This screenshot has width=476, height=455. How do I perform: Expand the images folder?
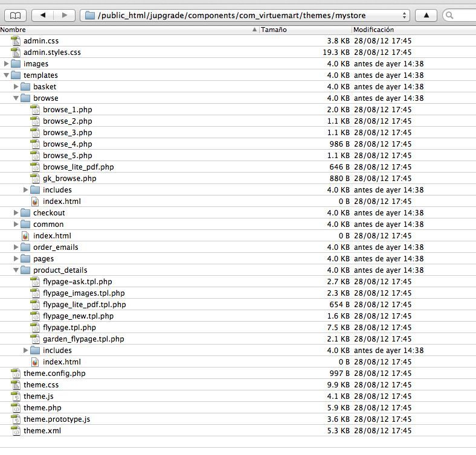pos(6,64)
